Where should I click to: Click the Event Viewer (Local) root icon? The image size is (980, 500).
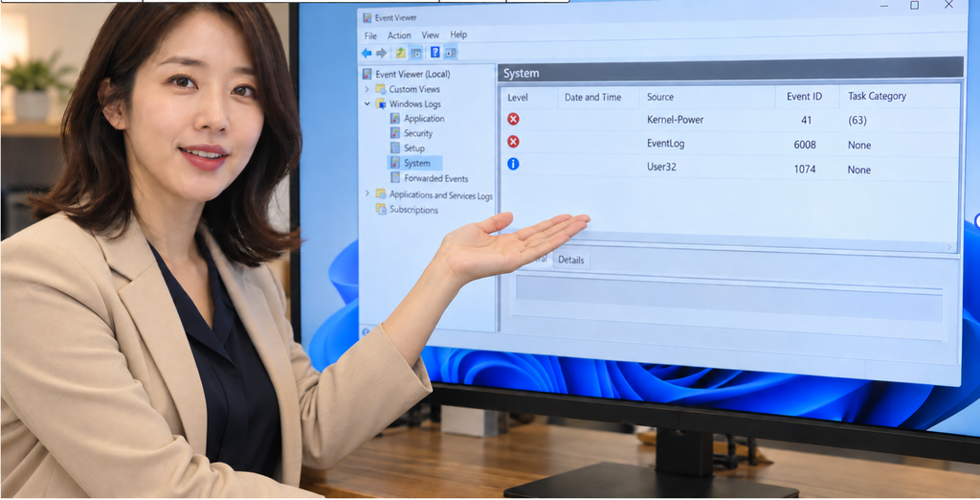[367, 74]
